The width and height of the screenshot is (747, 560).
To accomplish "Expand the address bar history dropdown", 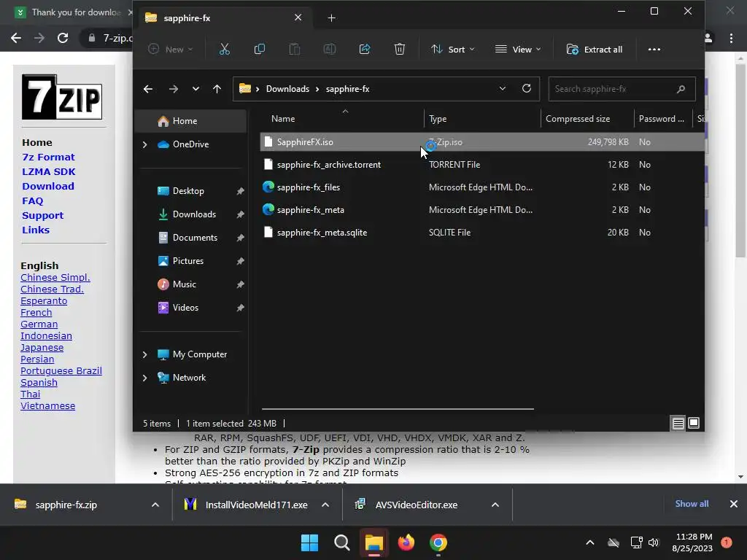I will (502, 88).
